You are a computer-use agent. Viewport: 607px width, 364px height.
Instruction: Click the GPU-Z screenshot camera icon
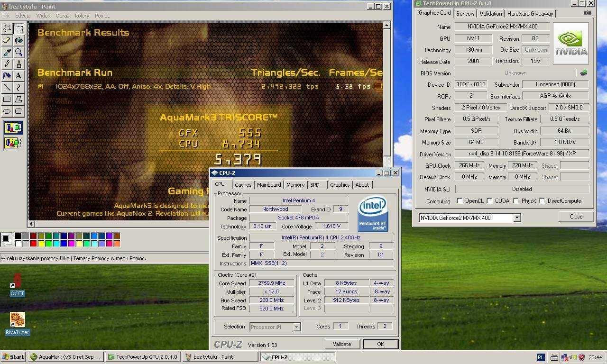(x=587, y=13)
